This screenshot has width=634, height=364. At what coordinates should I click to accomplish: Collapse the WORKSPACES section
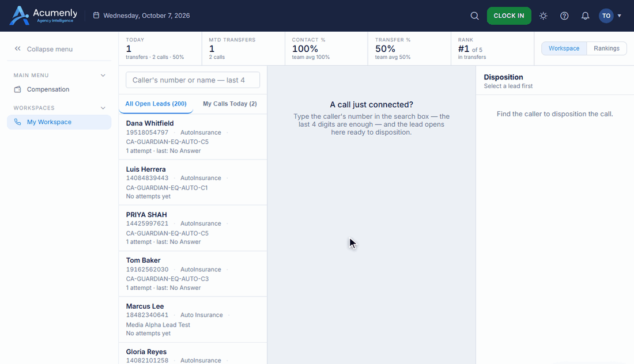pos(103,108)
